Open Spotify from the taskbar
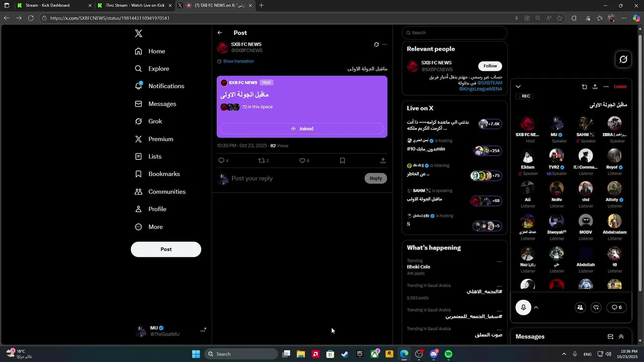This screenshot has width=644, height=362. 448,354
